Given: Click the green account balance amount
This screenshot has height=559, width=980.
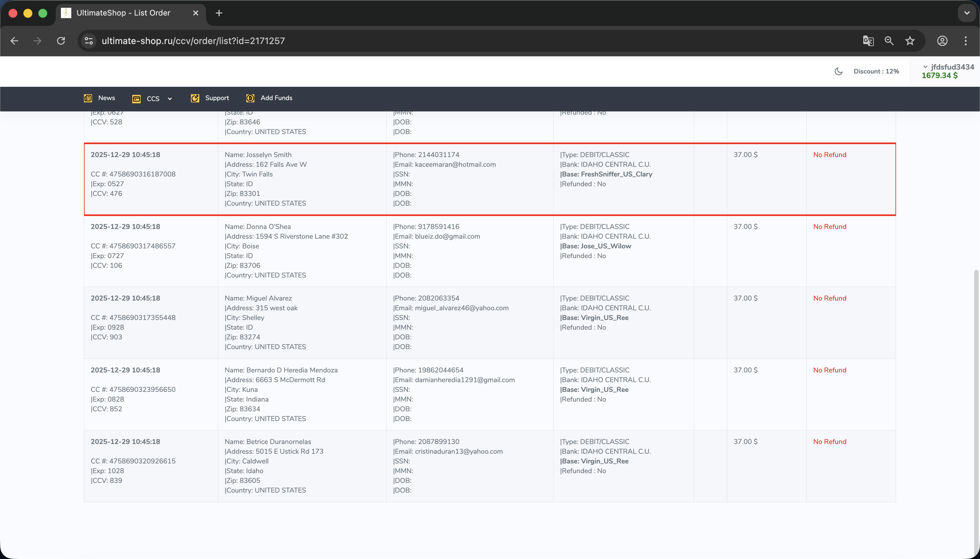Looking at the screenshot, I should tap(939, 76).
